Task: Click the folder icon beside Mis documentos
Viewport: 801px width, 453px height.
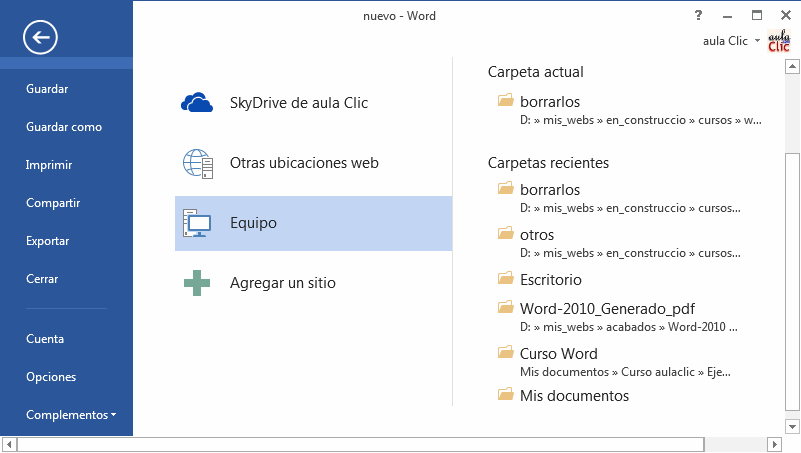Action: [505, 395]
